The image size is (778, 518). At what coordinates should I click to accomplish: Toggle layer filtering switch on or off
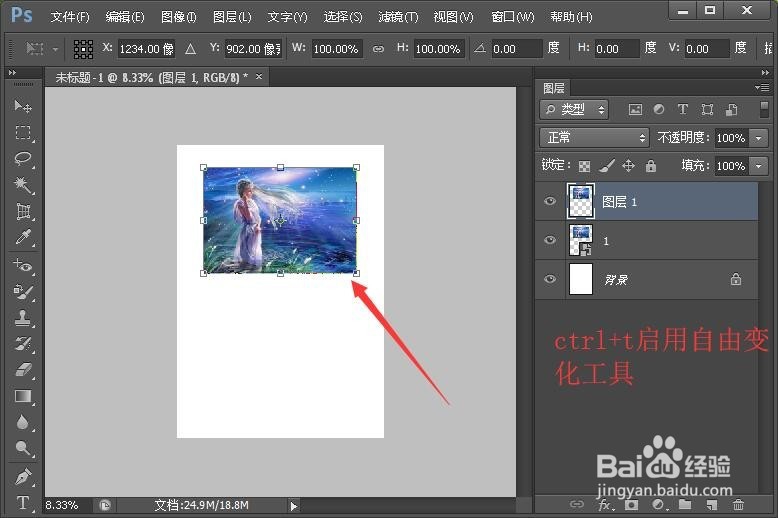point(764,110)
